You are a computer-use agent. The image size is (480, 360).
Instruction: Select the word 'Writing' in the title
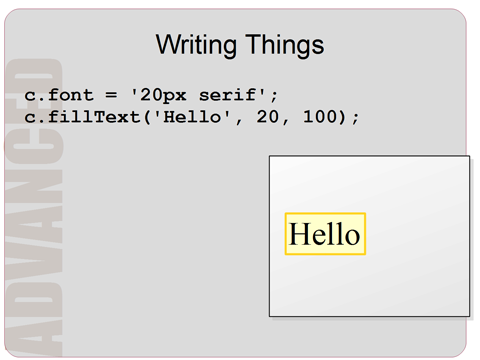coord(196,45)
